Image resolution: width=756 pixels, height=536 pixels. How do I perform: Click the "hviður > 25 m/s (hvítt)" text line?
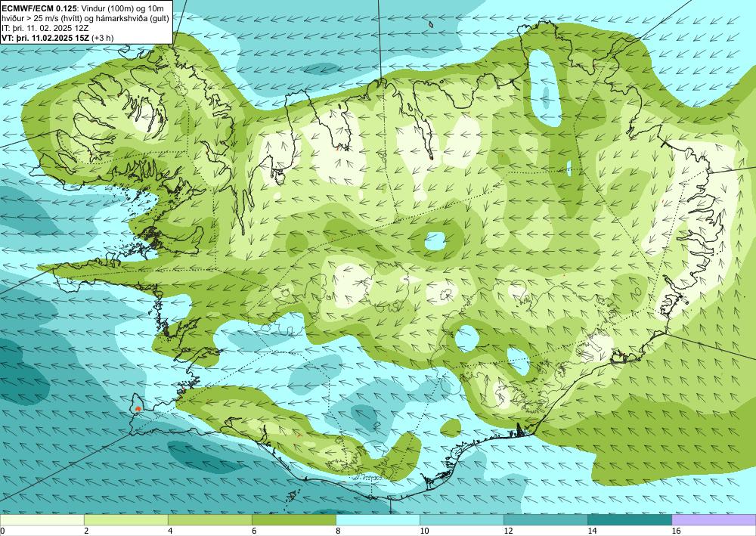[43, 18]
